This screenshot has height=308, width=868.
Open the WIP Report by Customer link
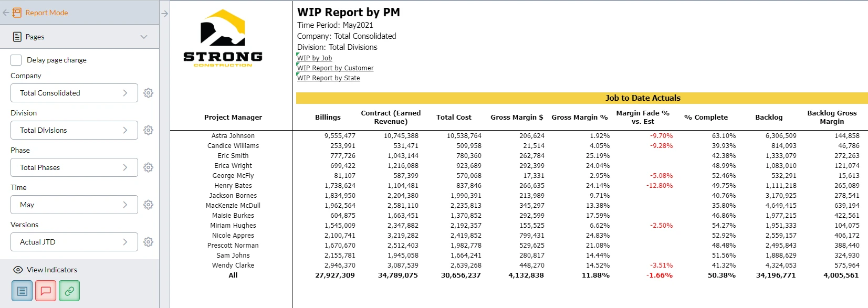[336, 68]
